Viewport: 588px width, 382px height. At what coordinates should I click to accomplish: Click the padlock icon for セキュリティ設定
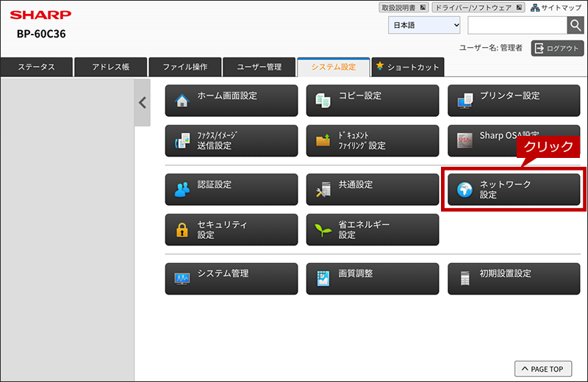(182, 230)
